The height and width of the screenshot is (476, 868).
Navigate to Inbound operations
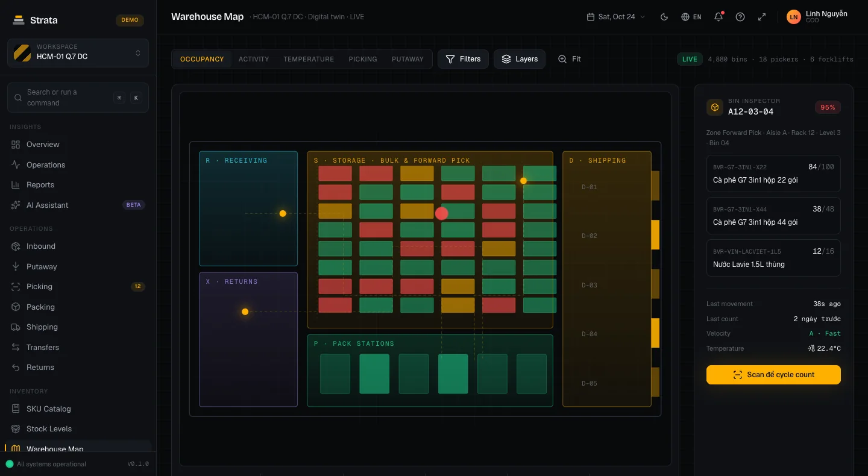(78, 246)
